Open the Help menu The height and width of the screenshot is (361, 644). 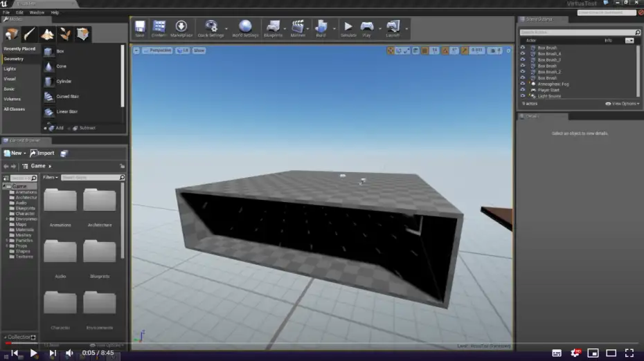coord(55,12)
